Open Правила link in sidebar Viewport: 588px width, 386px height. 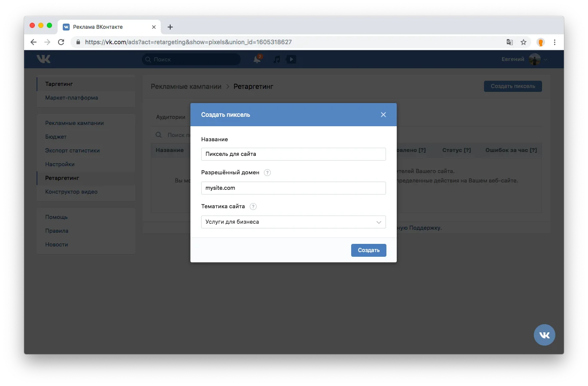(x=57, y=231)
